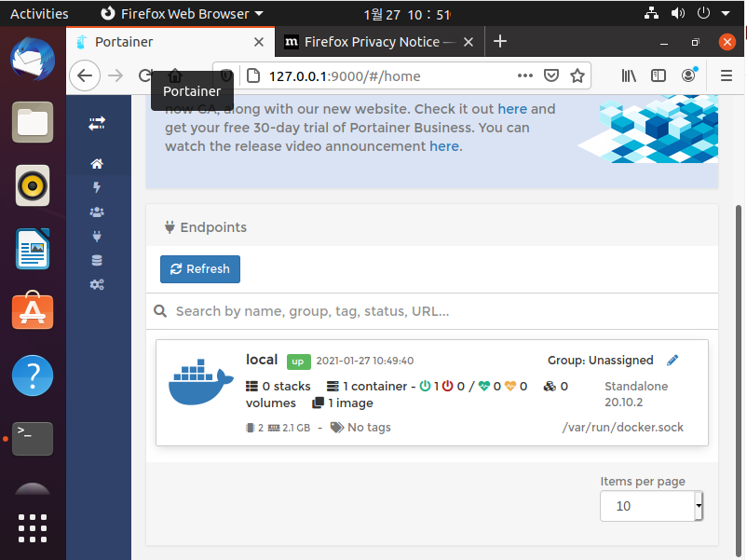747x560 pixels.
Task: Save page to Pocket icon
Action: coord(551,75)
